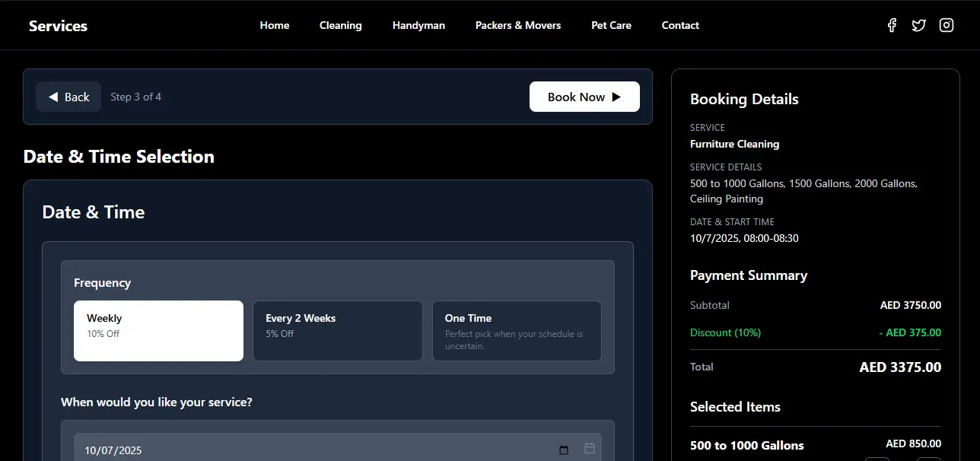Click the back arrow icon on Back button
The height and width of the screenshot is (461, 980).
pos(53,97)
